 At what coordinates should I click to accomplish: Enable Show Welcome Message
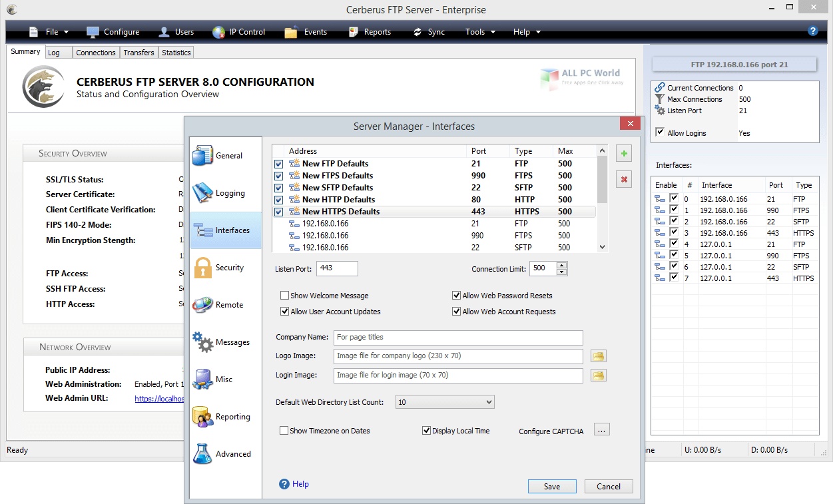click(284, 296)
